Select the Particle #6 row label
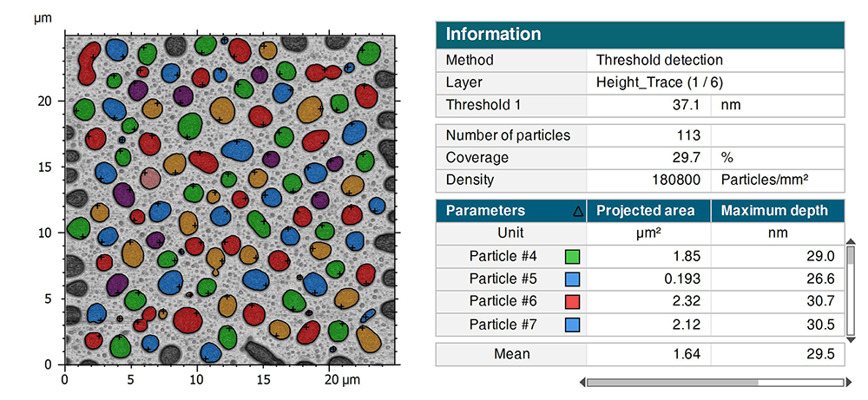 point(503,302)
